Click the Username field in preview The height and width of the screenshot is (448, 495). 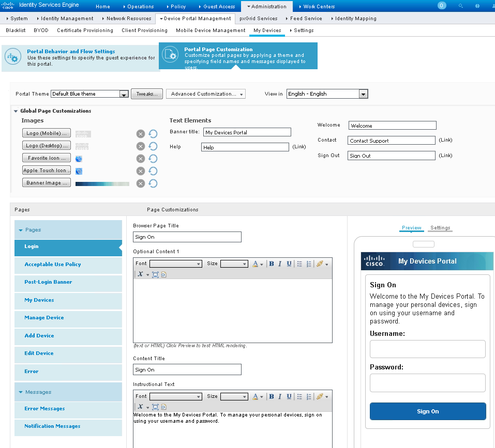point(428,349)
